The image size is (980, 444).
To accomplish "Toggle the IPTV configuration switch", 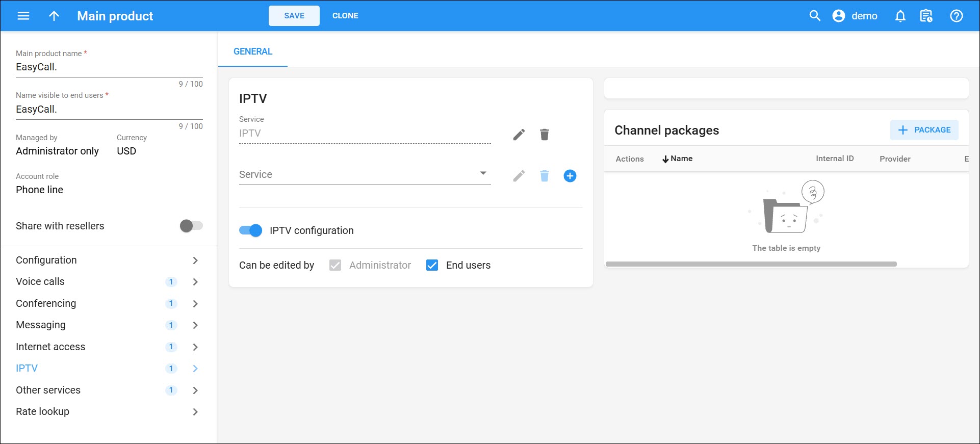I will pos(250,230).
